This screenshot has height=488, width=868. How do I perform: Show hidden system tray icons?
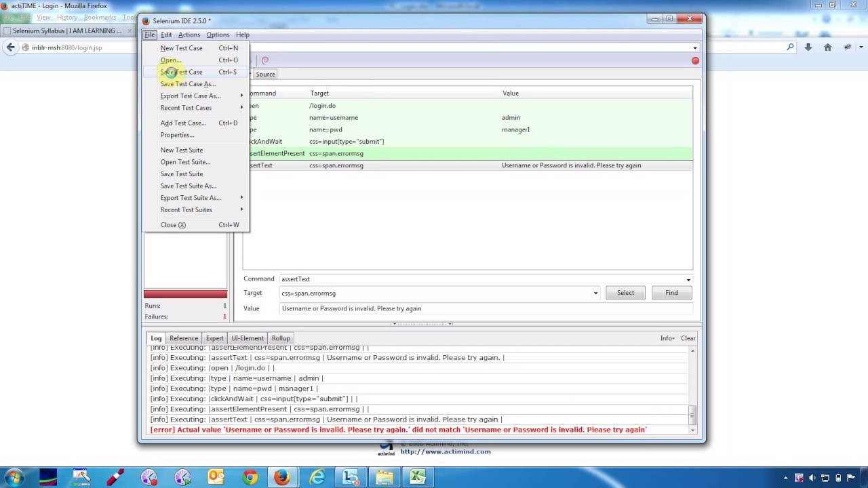(x=786, y=478)
